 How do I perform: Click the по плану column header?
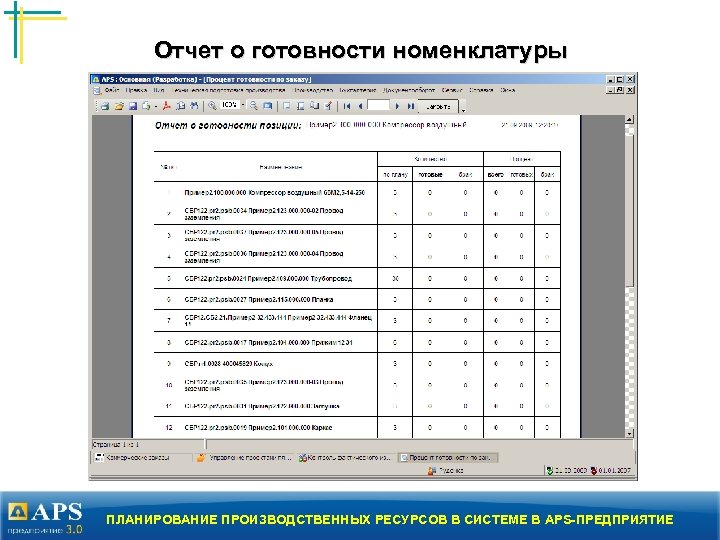point(395,174)
